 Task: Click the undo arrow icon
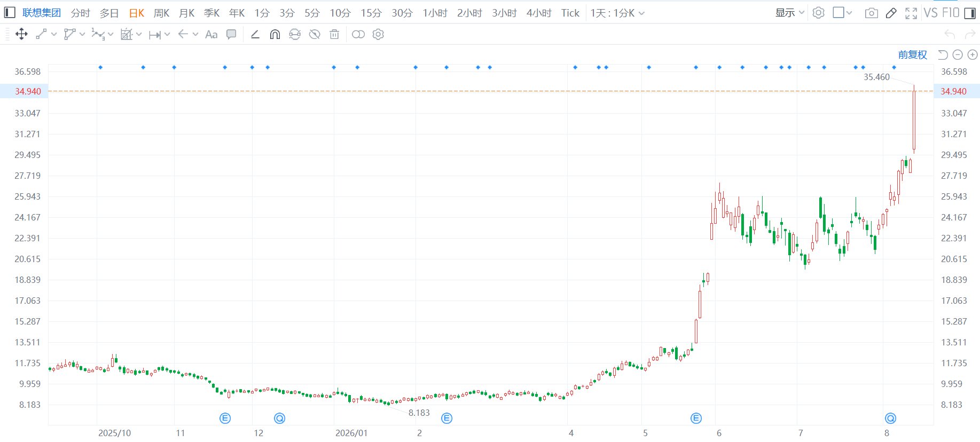(950, 35)
